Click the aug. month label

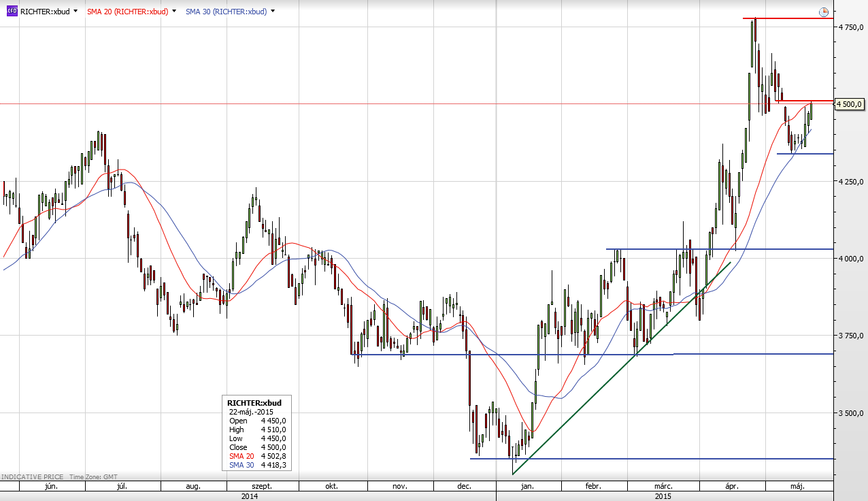click(193, 487)
